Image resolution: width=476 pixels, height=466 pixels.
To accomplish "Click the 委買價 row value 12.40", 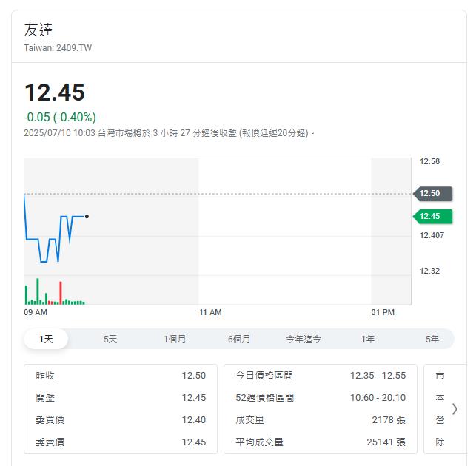I will 194,420.
